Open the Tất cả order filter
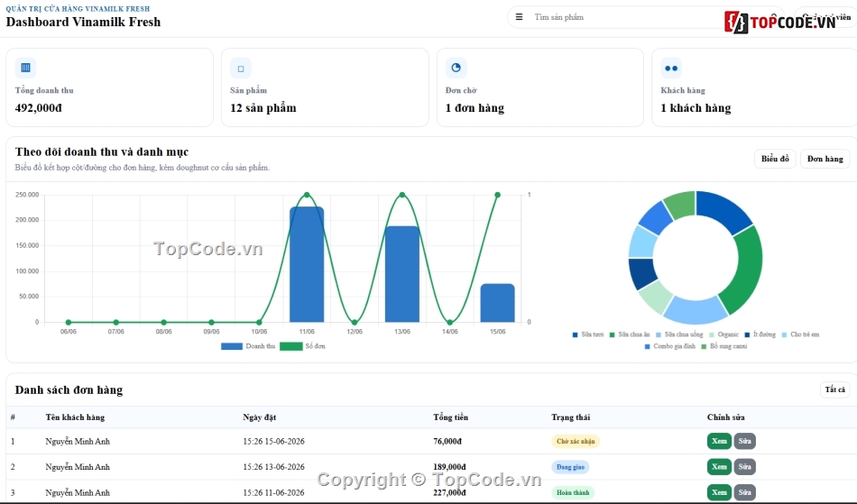 pyautogui.click(x=834, y=389)
